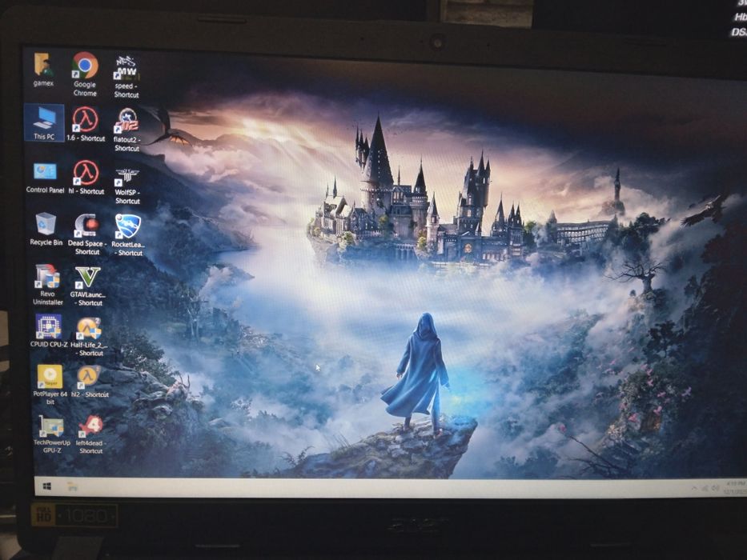Open Control Panel desktop icon
747x560 pixels.
[x=45, y=177]
